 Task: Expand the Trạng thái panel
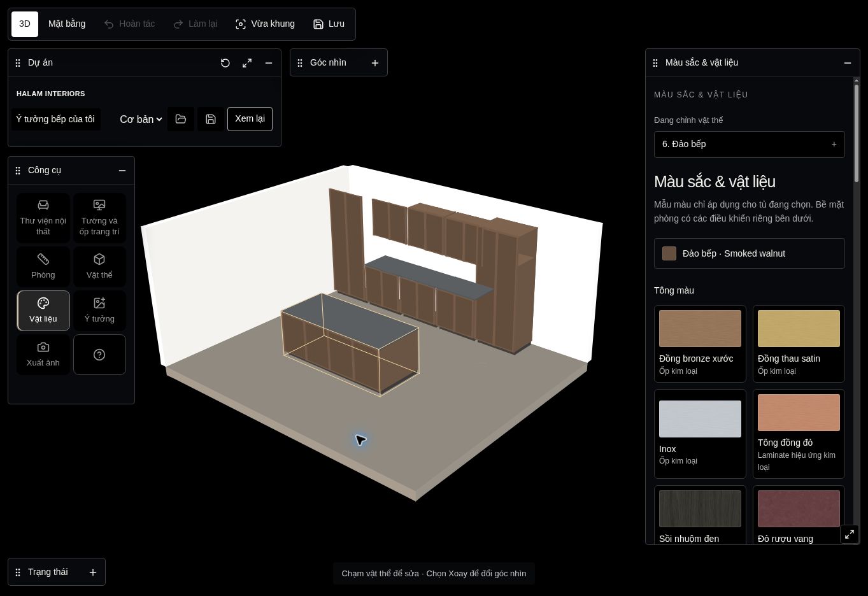coord(93,572)
